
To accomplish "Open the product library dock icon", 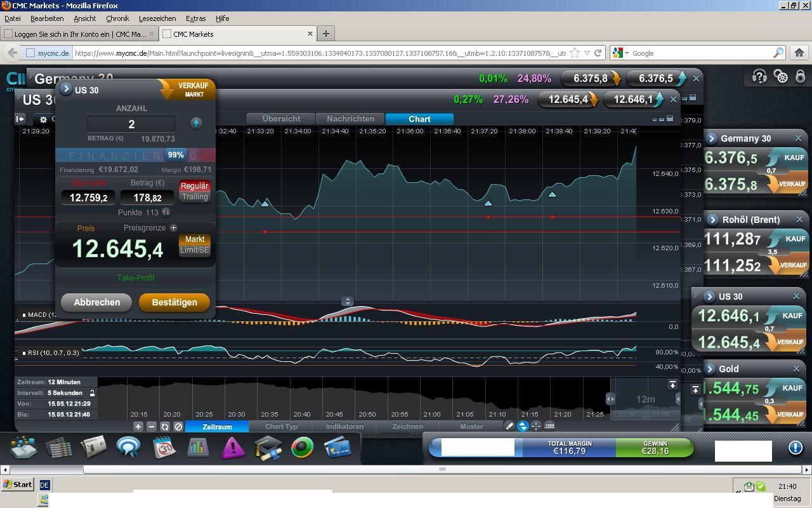I will click(23, 448).
